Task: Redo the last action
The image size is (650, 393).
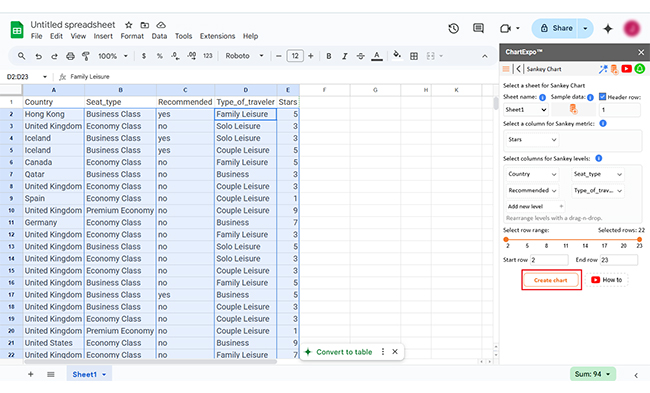Action: pyautogui.click(x=54, y=56)
